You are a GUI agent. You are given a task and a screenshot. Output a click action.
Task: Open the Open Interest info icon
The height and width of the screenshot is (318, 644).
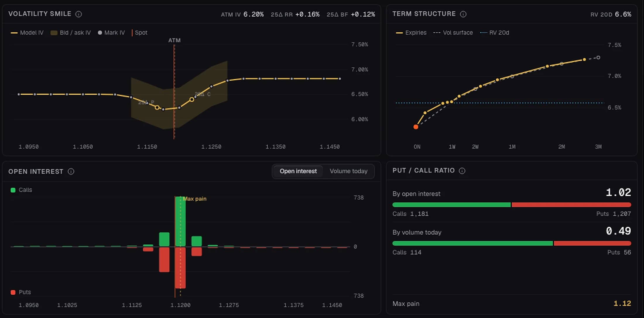click(x=71, y=172)
